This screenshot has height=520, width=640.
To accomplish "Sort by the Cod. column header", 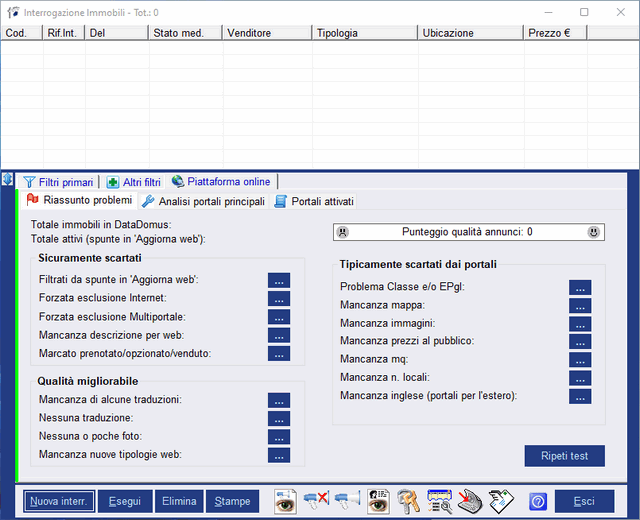I will (22, 33).
